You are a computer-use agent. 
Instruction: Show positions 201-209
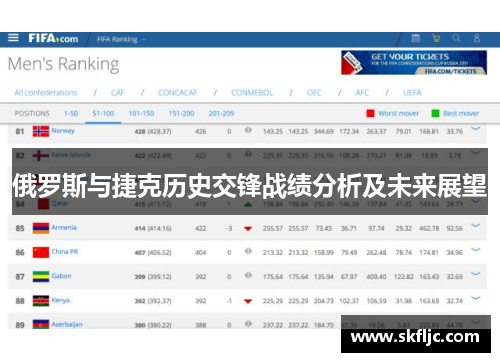[x=221, y=113]
